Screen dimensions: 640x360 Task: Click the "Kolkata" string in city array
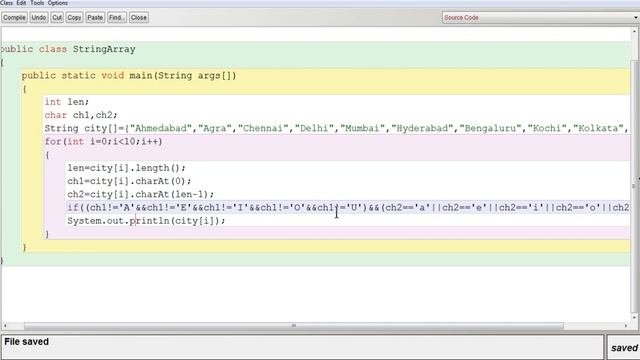pyautogui.click(x=598, y=128)
